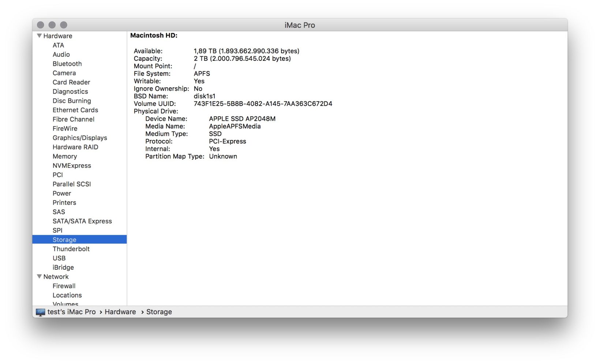This screenshot has width=600, height=364.
Task: Select Disc Burning in the list
Action: pyautogui.click(x=72, y=101)
